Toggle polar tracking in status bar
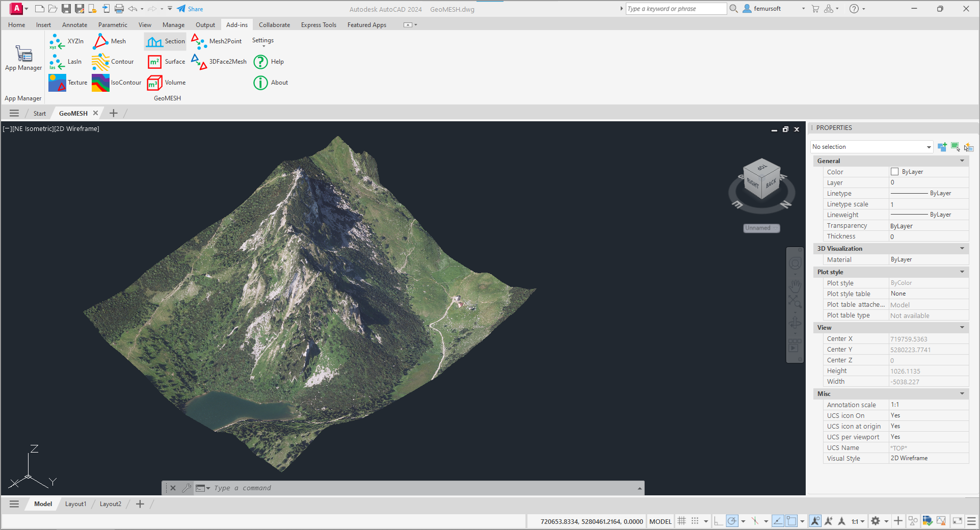The width and height of the screenshot is (980, 530). [x=732, y=521]
